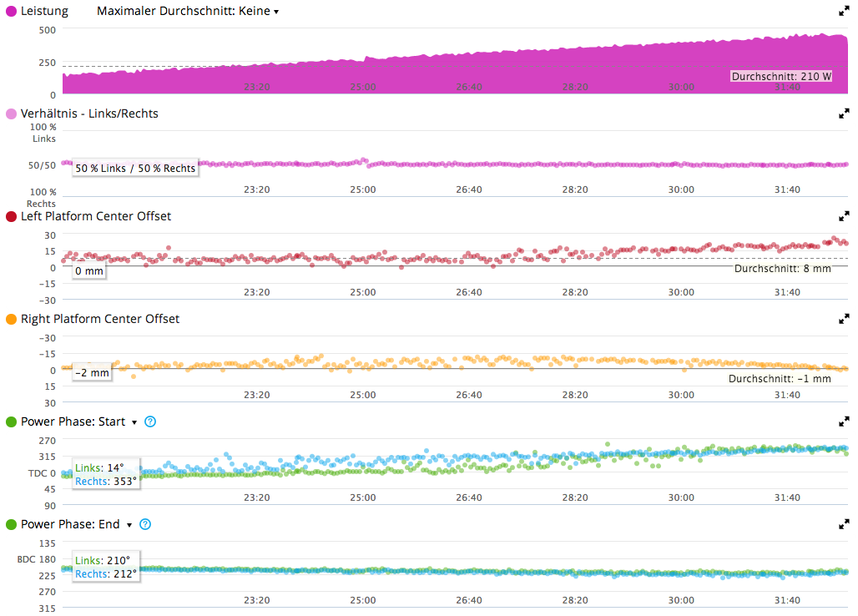The image size is (858, 616).
Task: Open the Power Phase: Start dropdown arrow
Action: (134, 422)
